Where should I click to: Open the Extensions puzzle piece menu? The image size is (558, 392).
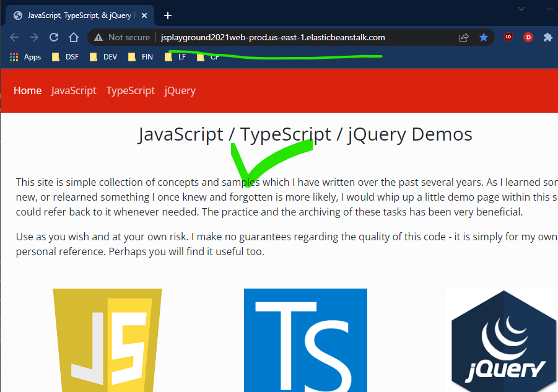coord(548,37)
